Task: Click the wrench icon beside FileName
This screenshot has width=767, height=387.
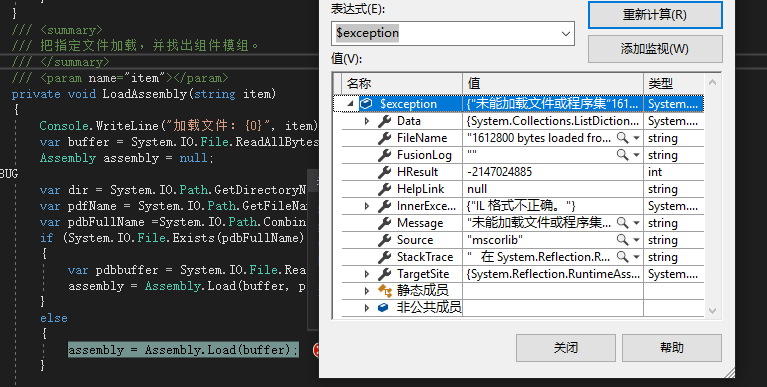Action: point(384,138)
